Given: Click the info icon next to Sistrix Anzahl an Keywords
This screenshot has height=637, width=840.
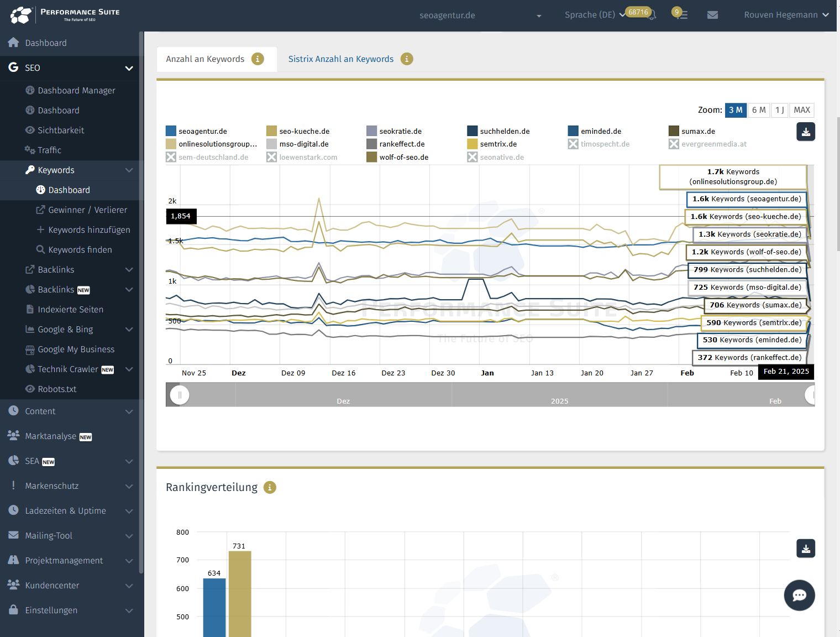Looking at the screenshot, I should 407,59.
